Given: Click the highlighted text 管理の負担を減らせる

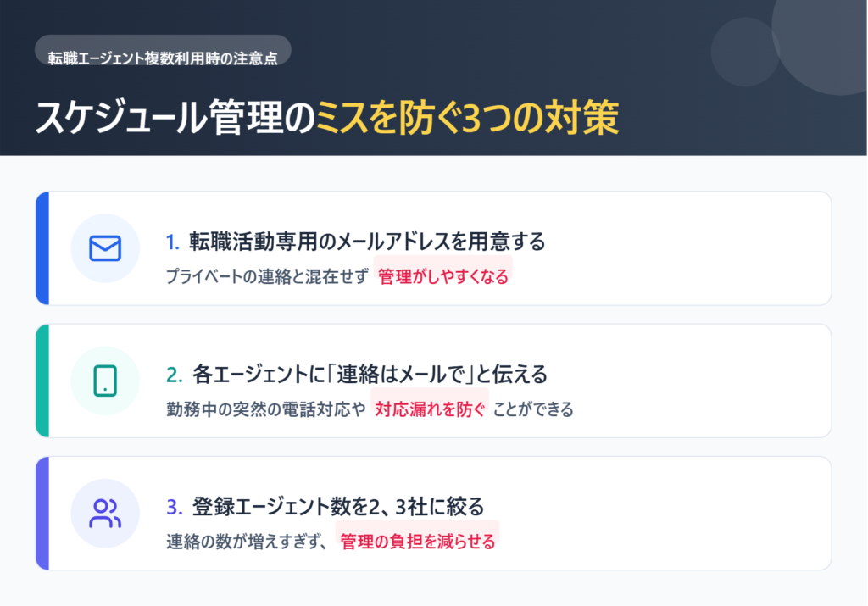Looking at the screenshot, I should pyautogui.click(x=418, y=542).
